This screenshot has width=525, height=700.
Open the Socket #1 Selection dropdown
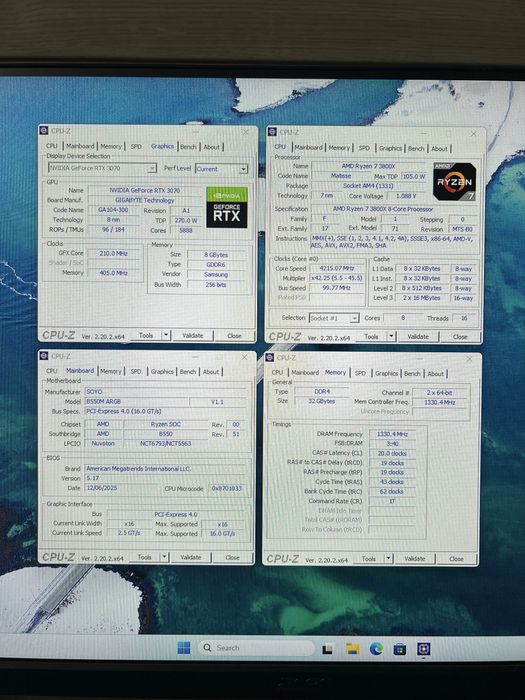(x=334, y=318)
